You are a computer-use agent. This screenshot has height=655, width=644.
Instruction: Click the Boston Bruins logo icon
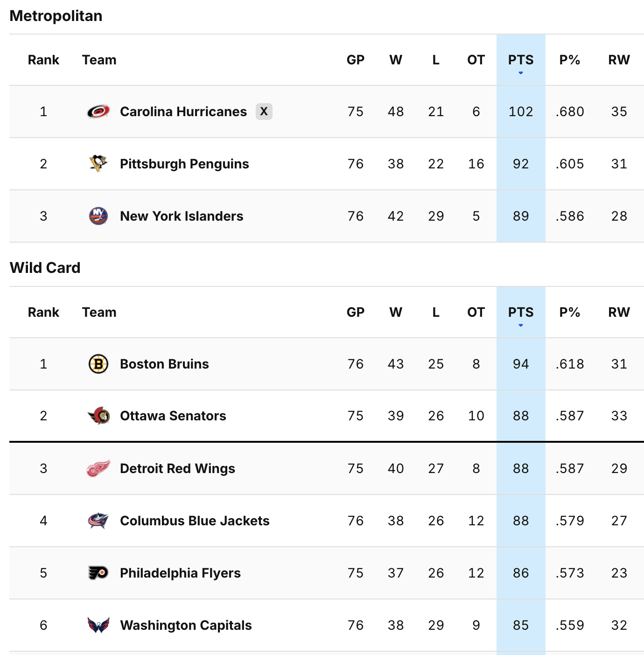coord(98,364)
